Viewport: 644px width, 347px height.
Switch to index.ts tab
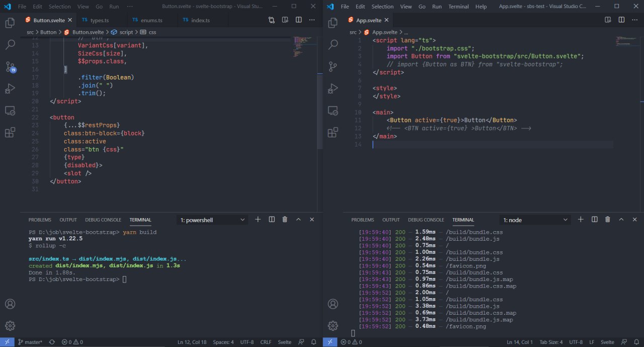pyautogui.click(x=196, y=20)
